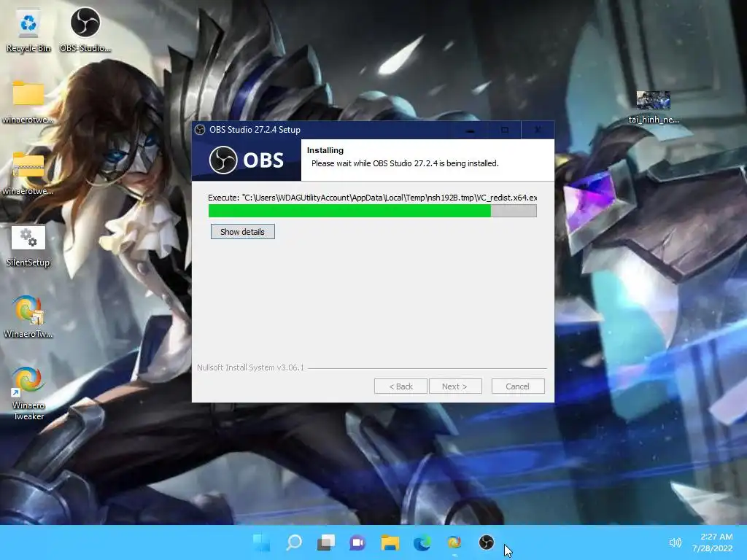Click the Execute path text line

coord(373,198)
